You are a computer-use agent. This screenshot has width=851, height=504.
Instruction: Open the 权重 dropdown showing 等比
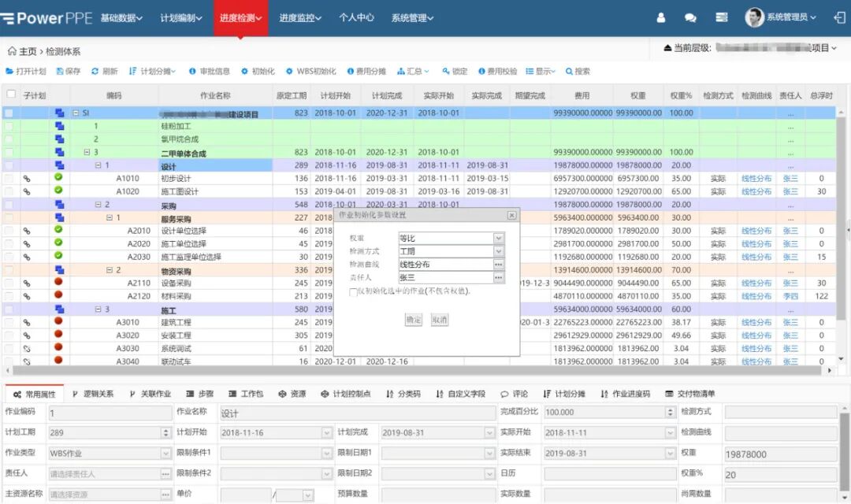[x=498, y=239]
